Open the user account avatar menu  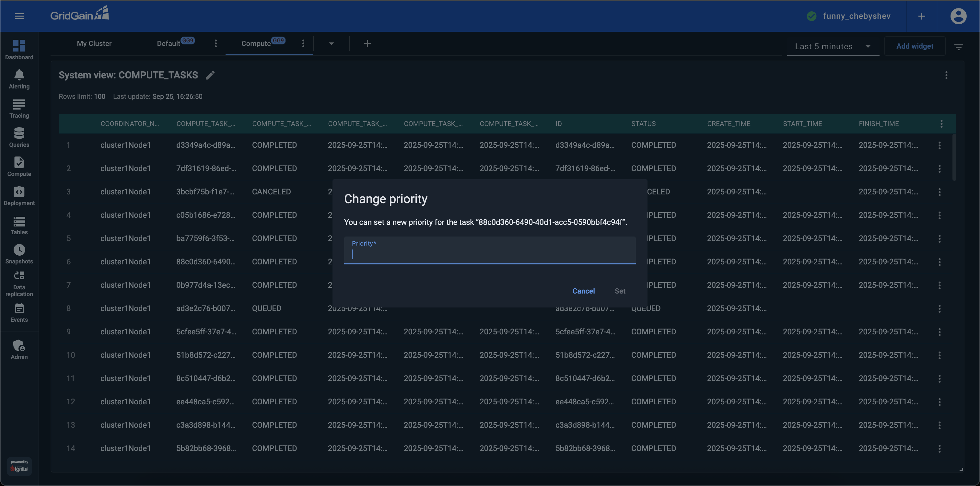(958, 16)
